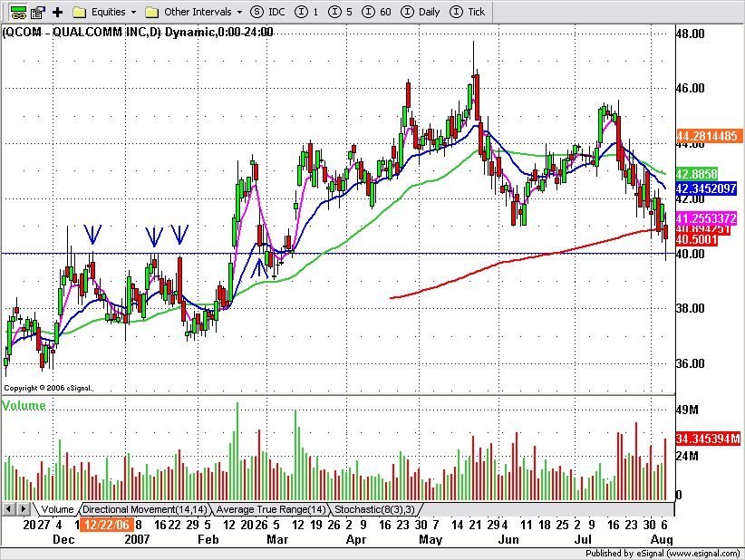745x560 pixels.
Task: Click the green link-chart toolbar icon
Action: pyautogui.click(x=18, y=12)
